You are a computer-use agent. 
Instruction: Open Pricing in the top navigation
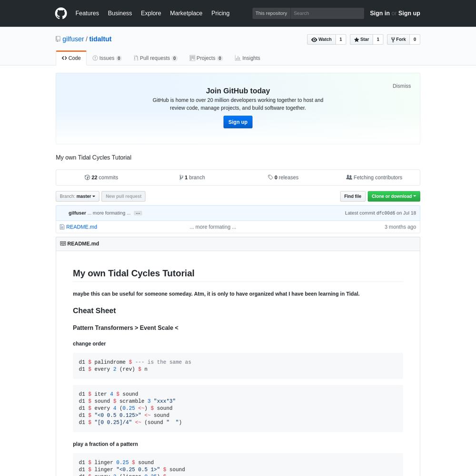pos(220,13)
